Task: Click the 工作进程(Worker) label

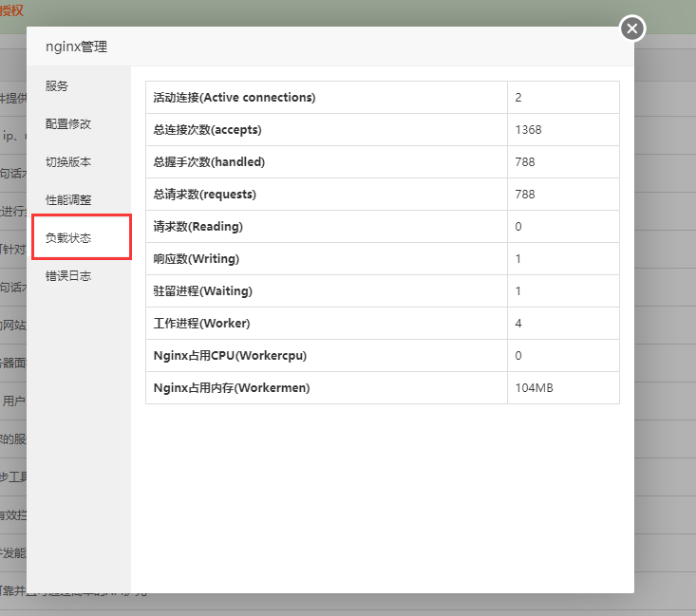Action: pos(201,323)
